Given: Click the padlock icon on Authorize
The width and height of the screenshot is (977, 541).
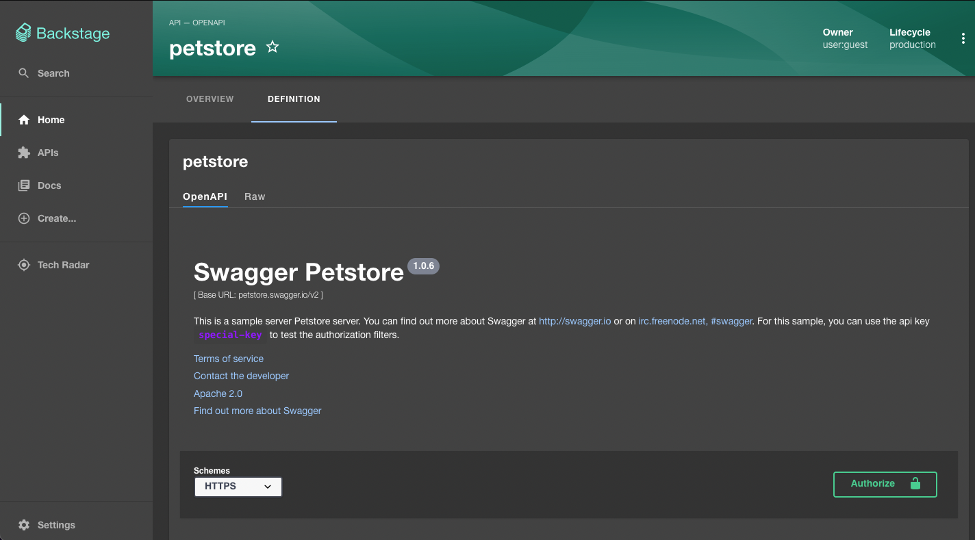Looking at the screenshot, I should tap(915, 484).
